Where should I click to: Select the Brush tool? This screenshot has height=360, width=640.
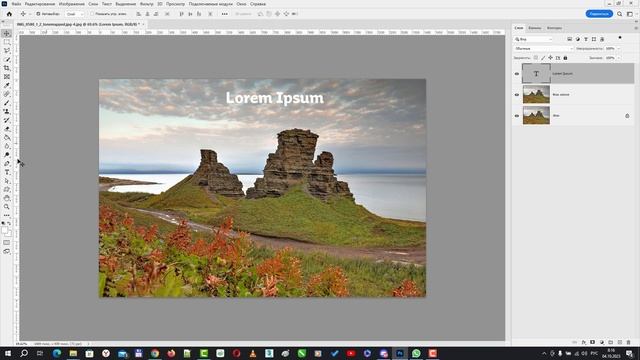point(7,103)
